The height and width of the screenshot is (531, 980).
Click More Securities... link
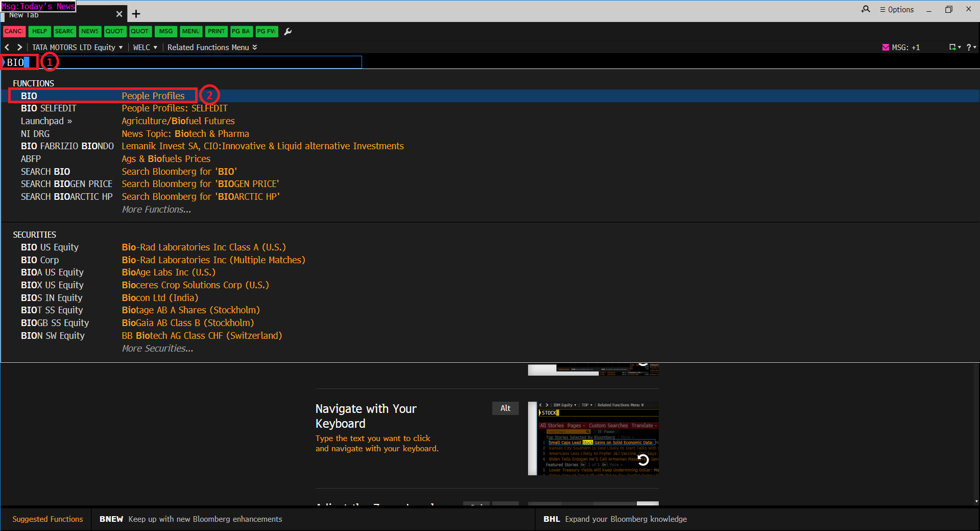157,349
